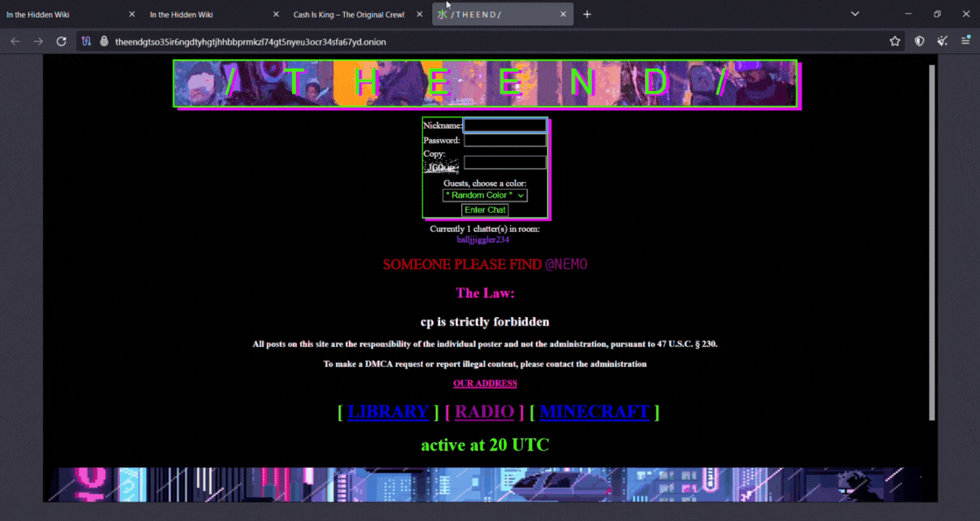
Task: Open the LIBRARY link
Action: pos(388,412)
